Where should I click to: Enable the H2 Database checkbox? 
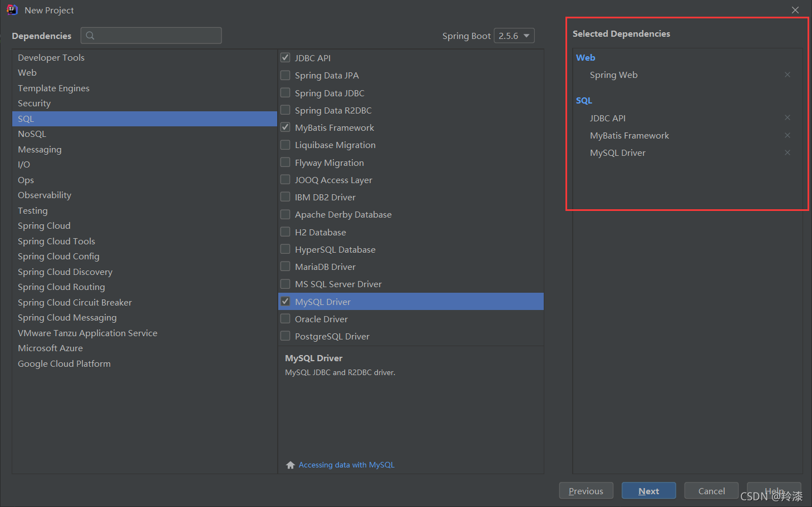286,232
